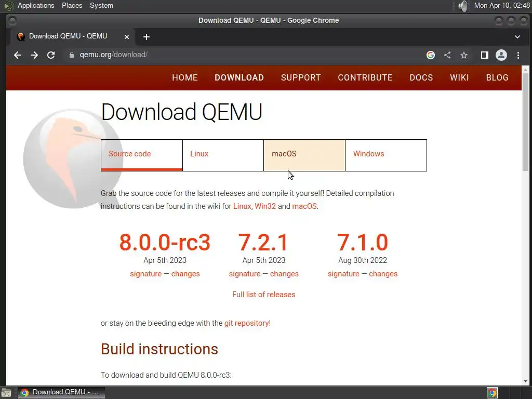Open DOCS in site navigation

421,77
